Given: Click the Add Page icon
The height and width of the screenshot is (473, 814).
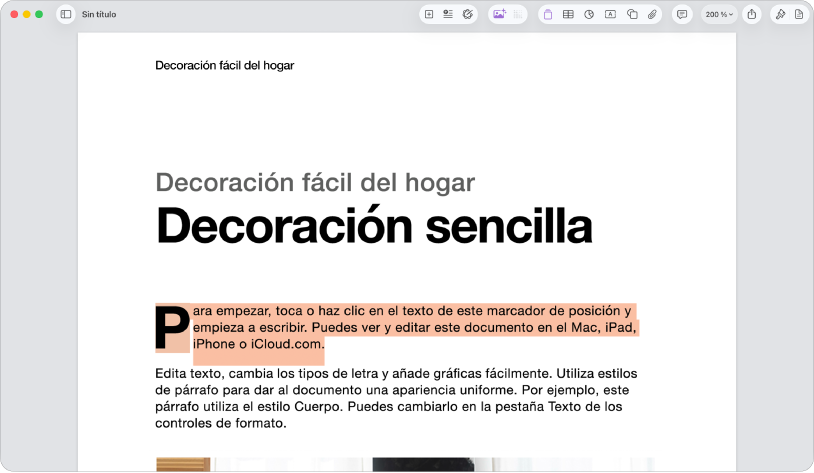Looking at the screenshot, I should (429, 15).
